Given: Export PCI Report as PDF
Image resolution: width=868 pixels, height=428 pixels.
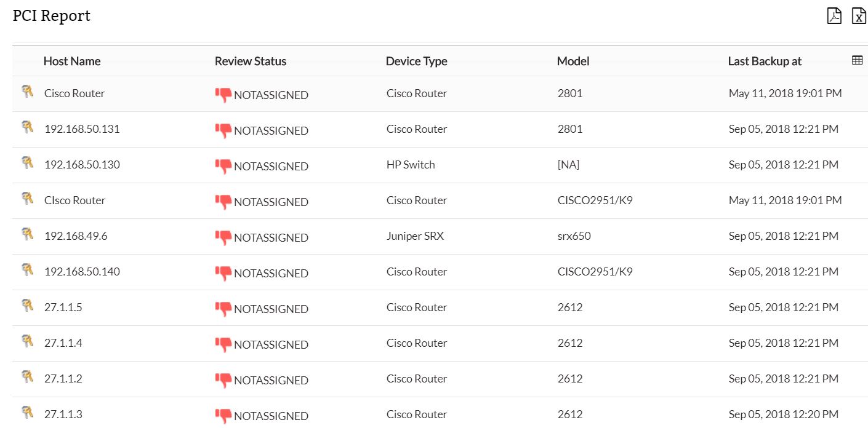Looking at the screenshot, I should (x=834, y=16).
